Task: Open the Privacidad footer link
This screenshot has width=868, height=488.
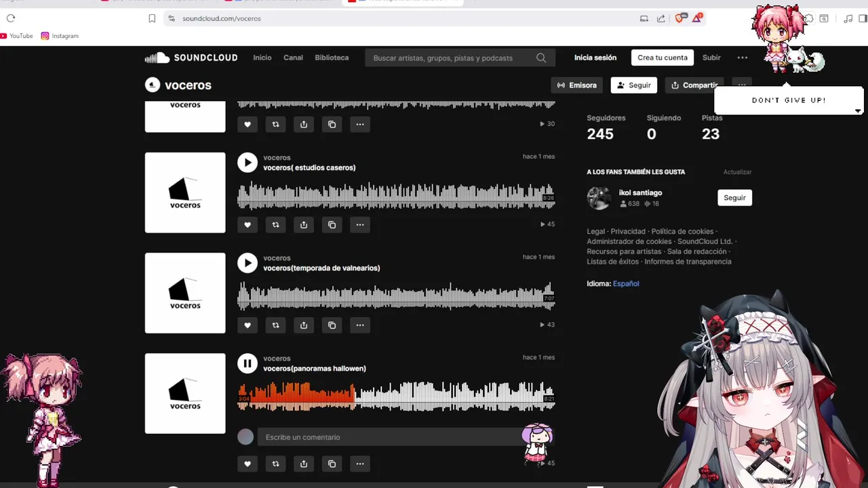Action: click(x=628, y=232)
